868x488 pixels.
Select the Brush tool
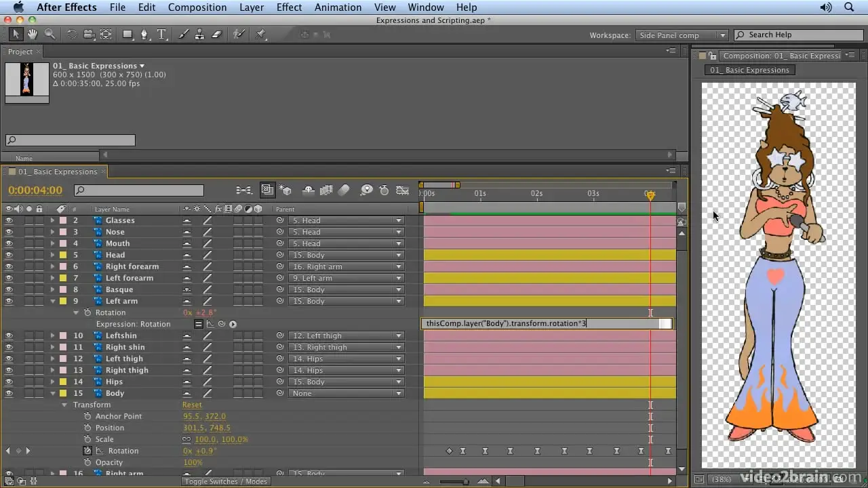[184, 35]
